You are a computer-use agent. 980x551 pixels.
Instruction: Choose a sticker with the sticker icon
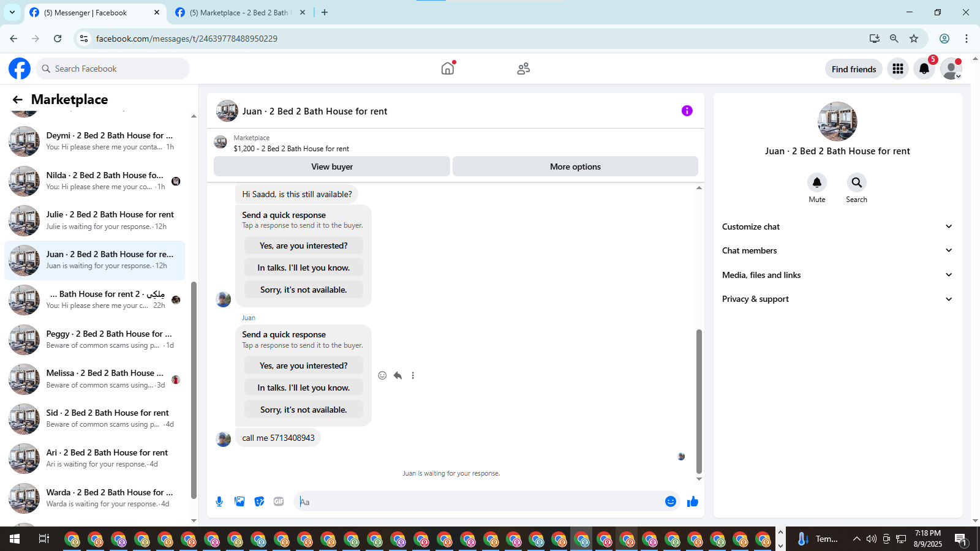[x=260, y=502]
